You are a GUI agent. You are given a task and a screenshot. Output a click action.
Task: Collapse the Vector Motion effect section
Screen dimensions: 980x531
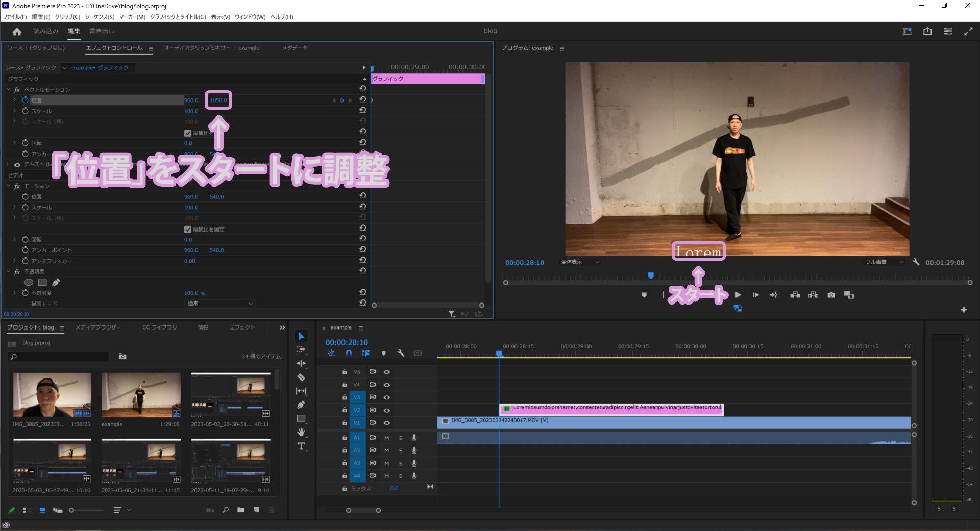coord(9,90)
